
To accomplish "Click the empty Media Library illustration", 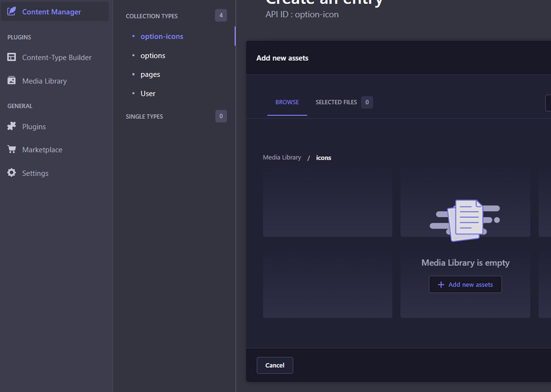I will coord(465,219).
